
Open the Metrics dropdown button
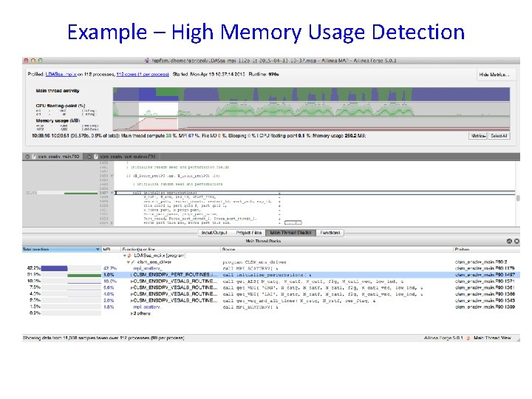pyautogui.click(x=478, y=136)
